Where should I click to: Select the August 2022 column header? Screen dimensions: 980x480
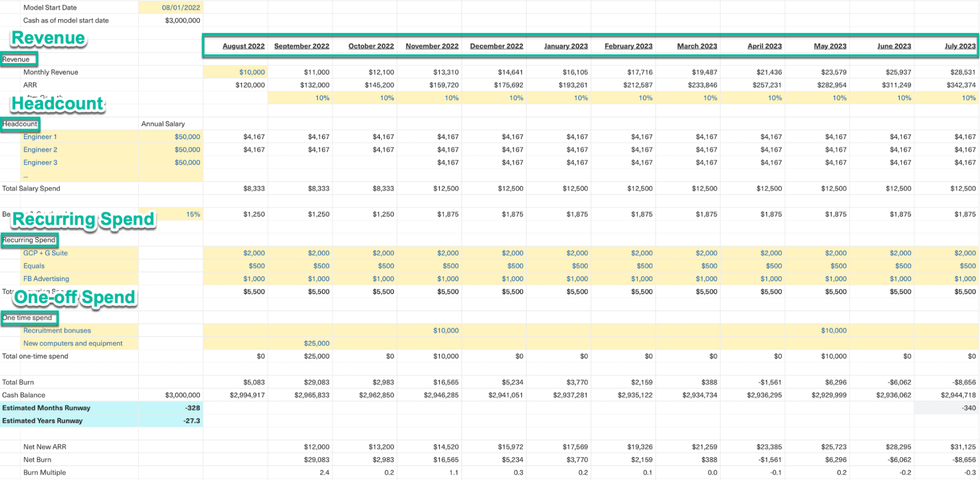click(x=244, y=46)
